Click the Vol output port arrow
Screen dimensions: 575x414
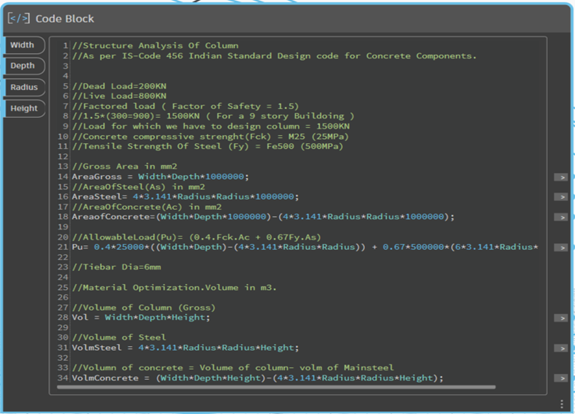tap(561, 318)
